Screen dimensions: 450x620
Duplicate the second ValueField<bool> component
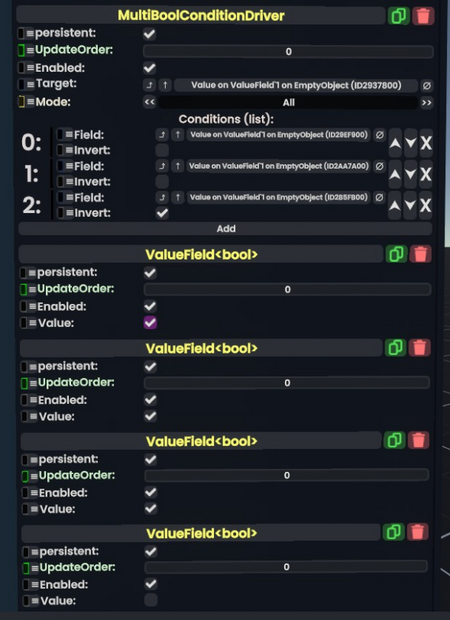coord(395,348)
